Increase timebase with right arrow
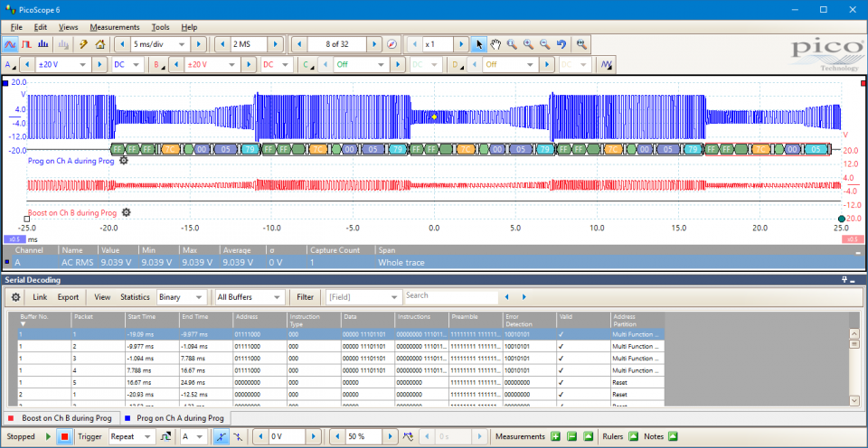This screenshot has height=448, width=868. [x=198, y=44]
